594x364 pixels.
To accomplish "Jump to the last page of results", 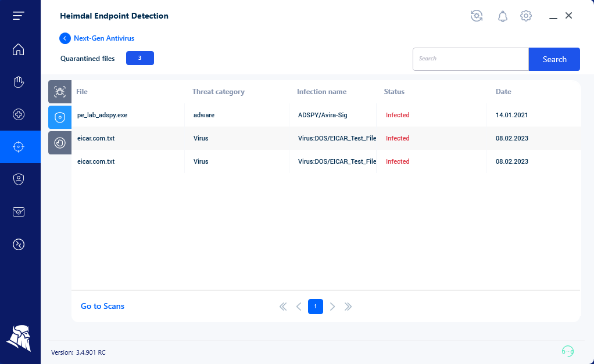I will [348, 307].
